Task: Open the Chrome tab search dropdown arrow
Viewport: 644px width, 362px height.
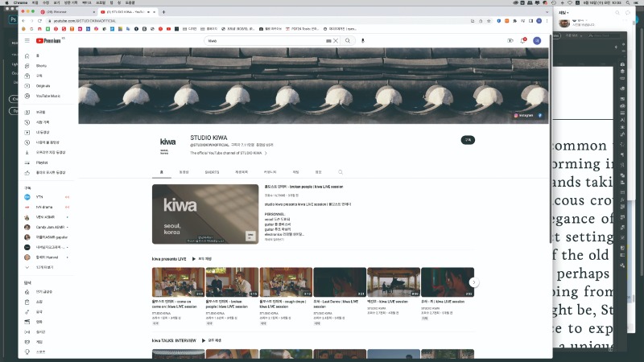Action: [x=547, y=12]
